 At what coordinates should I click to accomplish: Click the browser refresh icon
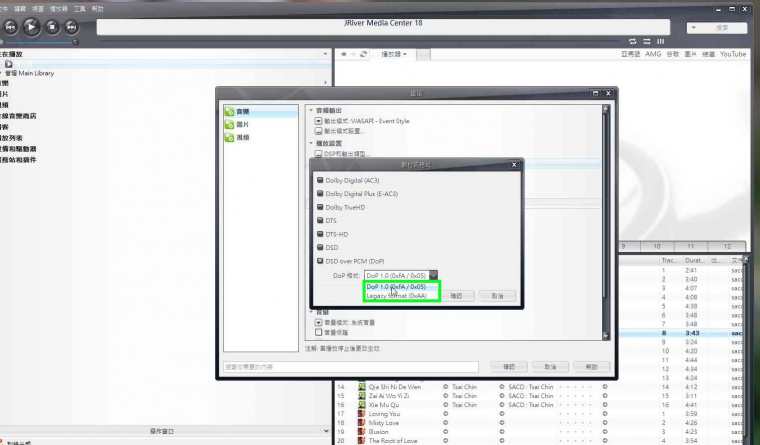[x=364, y=54]
